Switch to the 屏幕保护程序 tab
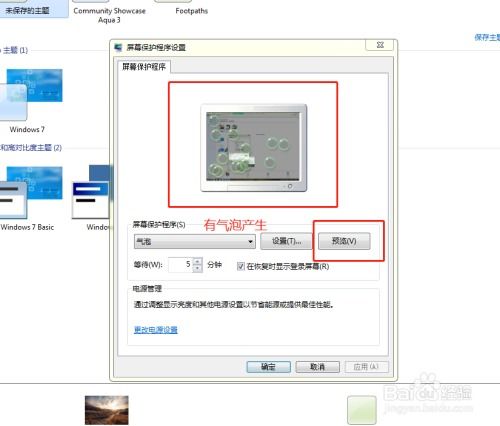Viewport: 500px width, 426px height. coord(144,67)
